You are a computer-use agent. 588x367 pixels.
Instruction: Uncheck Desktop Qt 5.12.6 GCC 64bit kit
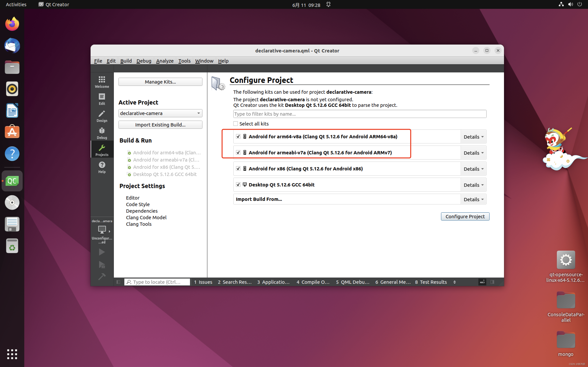[238, 184]
